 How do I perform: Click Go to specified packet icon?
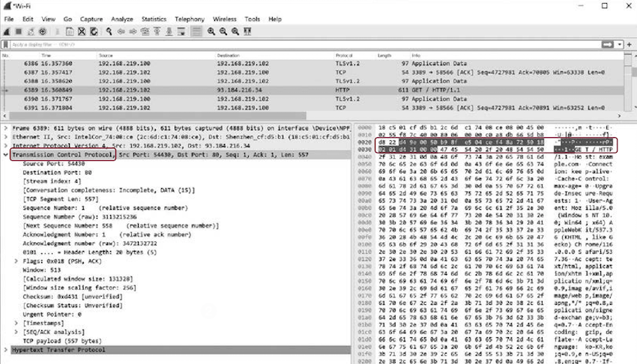(145, 31)
